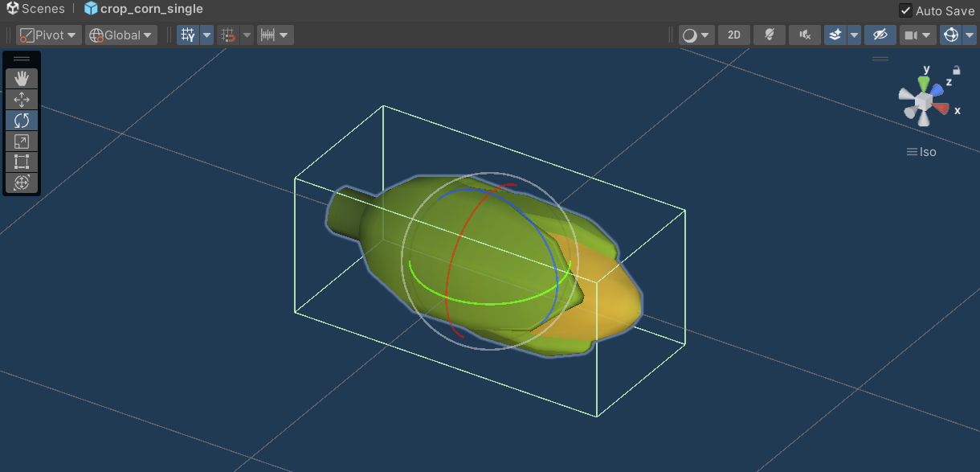Switch view using the 2D button

[733, 35]
